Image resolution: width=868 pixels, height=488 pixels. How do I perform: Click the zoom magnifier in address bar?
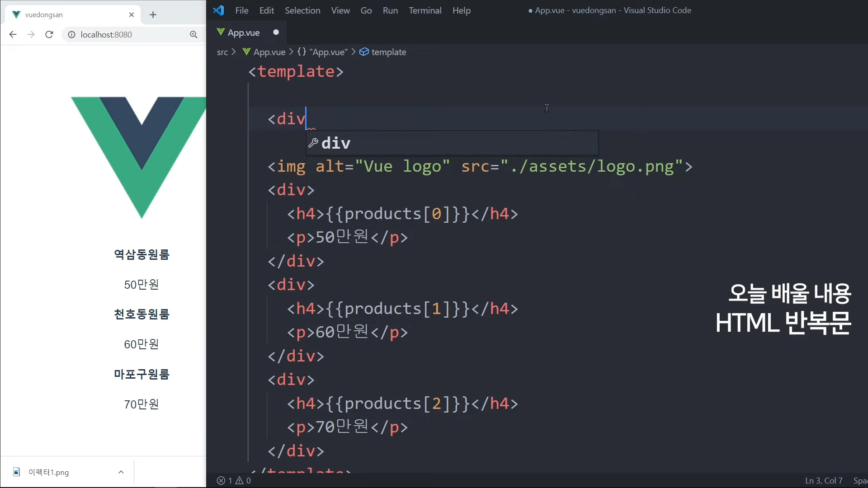pyautogui.click(x=193, y=34)
